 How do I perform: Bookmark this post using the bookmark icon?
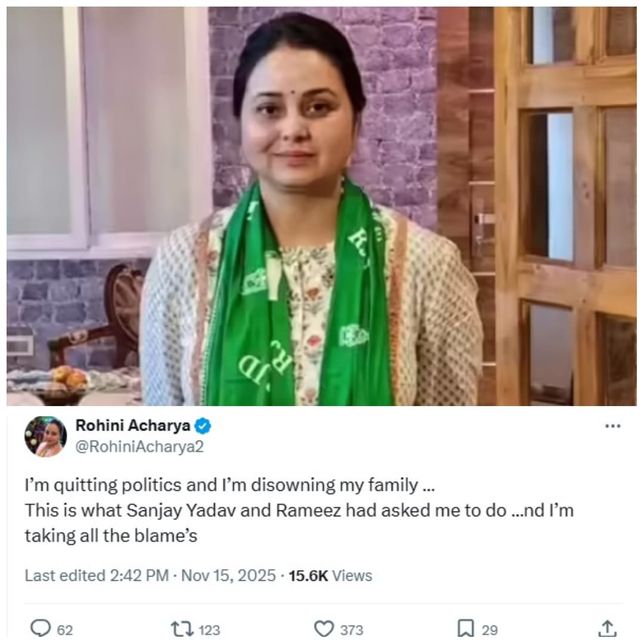pyautogui.click(x=466, y=628)
